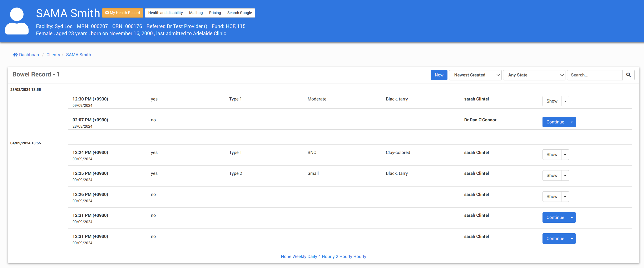The width and height of the screenshot is (644, 268).
Task: Open the Any State filter dropdown
Action: tap(534, 75)
